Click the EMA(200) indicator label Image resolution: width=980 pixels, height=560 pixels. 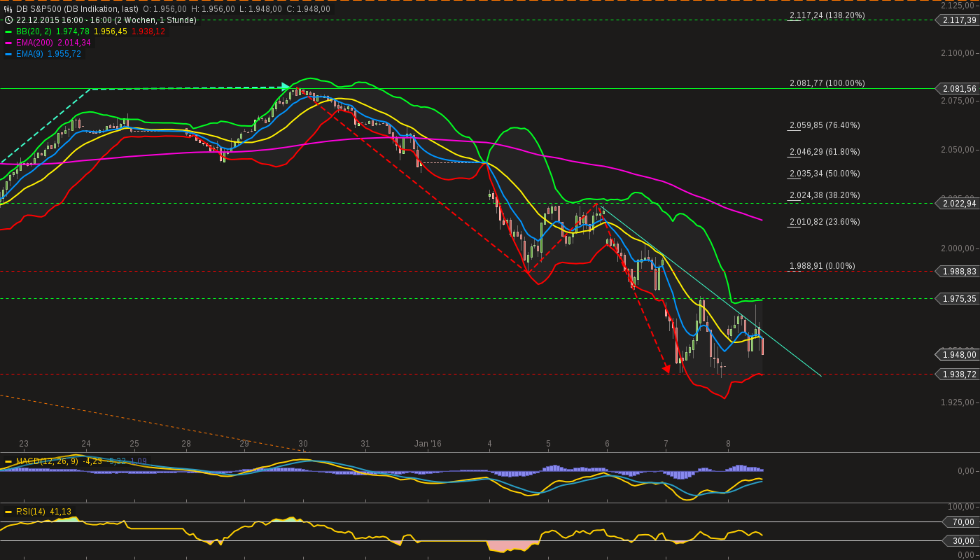36,43
